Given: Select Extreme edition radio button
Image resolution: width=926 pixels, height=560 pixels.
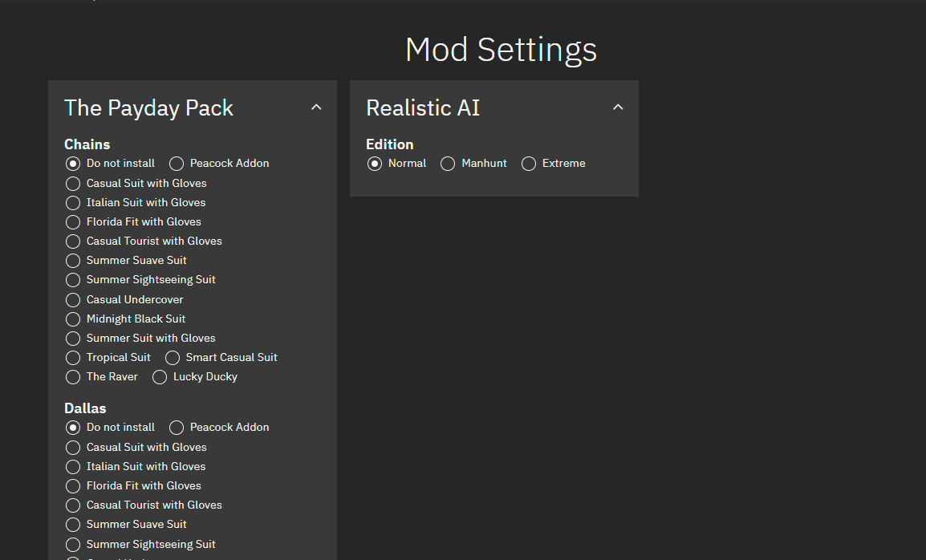Looking at the screenshot, I should pyautogui.click(x=529, y=164).
